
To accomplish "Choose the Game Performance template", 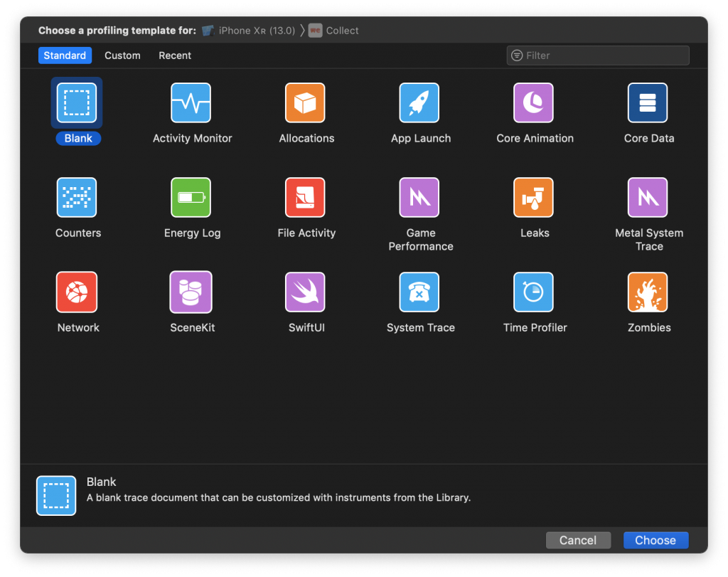I will (x=419, y=197).
